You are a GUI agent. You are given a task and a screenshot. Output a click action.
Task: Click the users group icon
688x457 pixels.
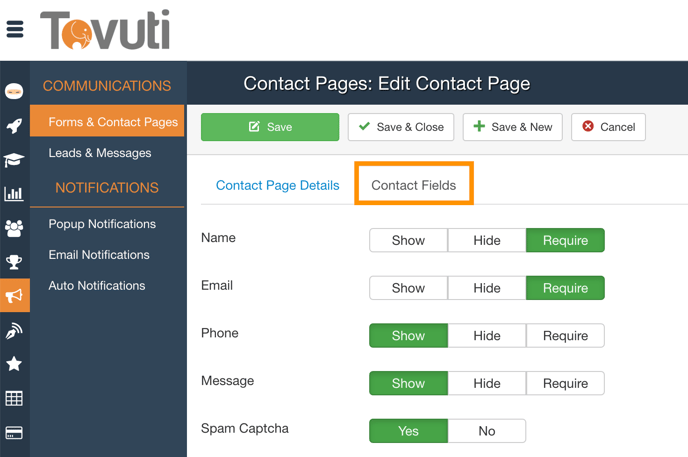tap(14, 228)
